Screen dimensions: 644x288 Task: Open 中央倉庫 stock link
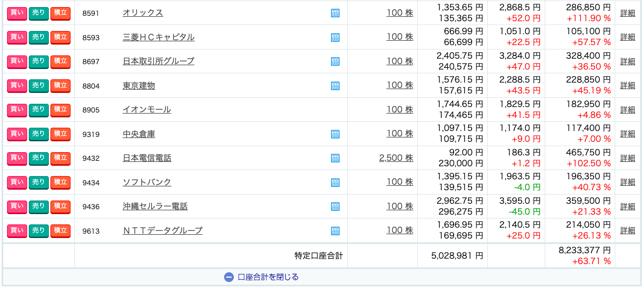139,134
